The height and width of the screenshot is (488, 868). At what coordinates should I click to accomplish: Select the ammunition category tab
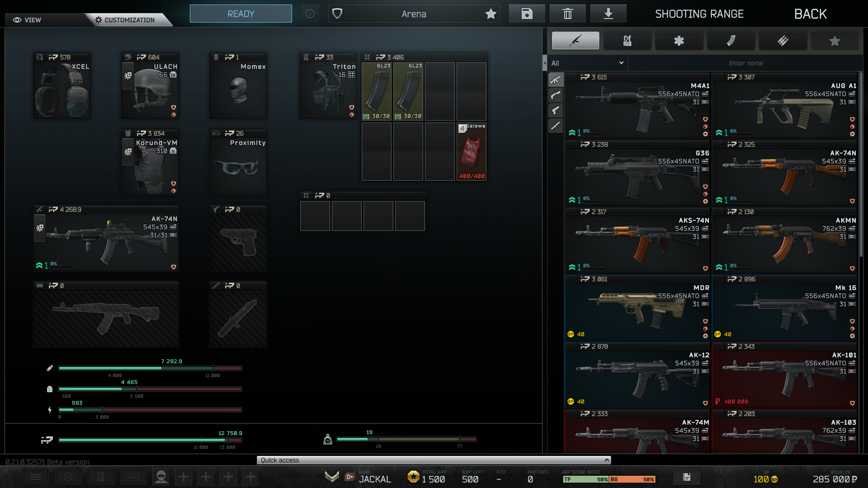tap(783, 41)
